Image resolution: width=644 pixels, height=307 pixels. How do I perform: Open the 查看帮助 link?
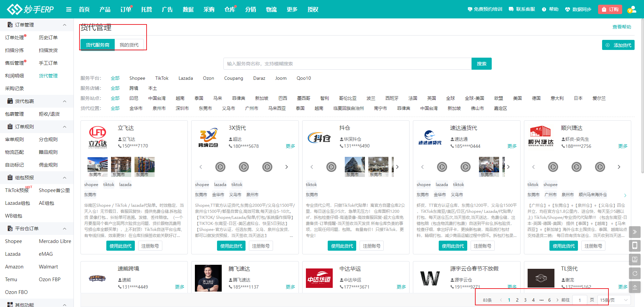tap(622, 27)
